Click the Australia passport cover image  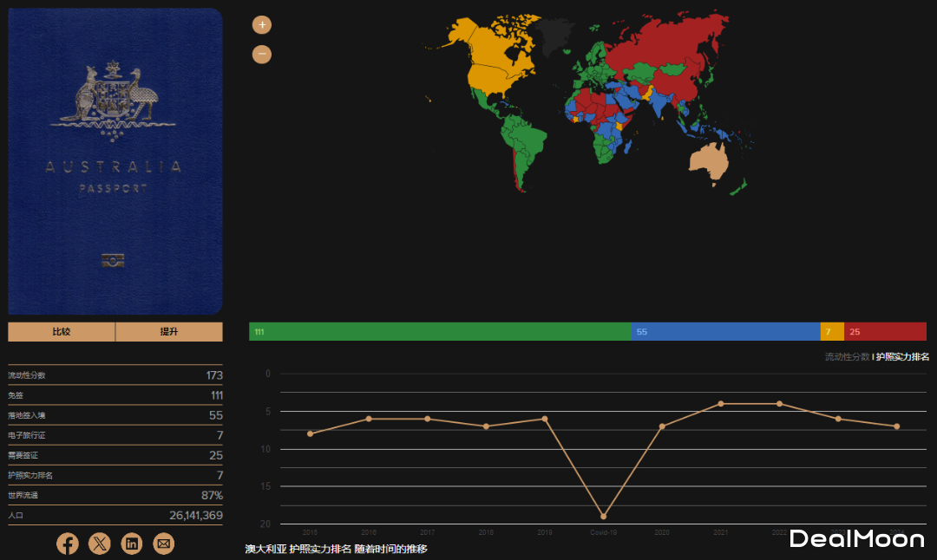[115, 161]
